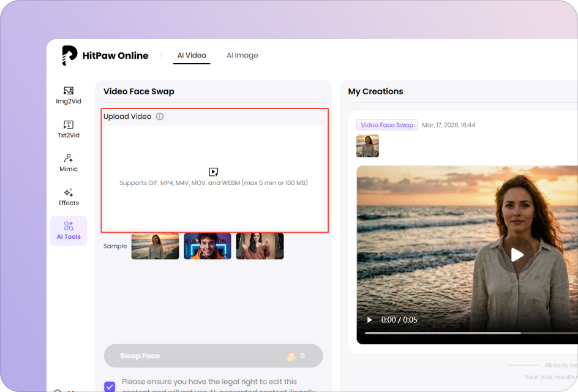Select the Img2Vid tool in sidebar

[x=68, y=95]
